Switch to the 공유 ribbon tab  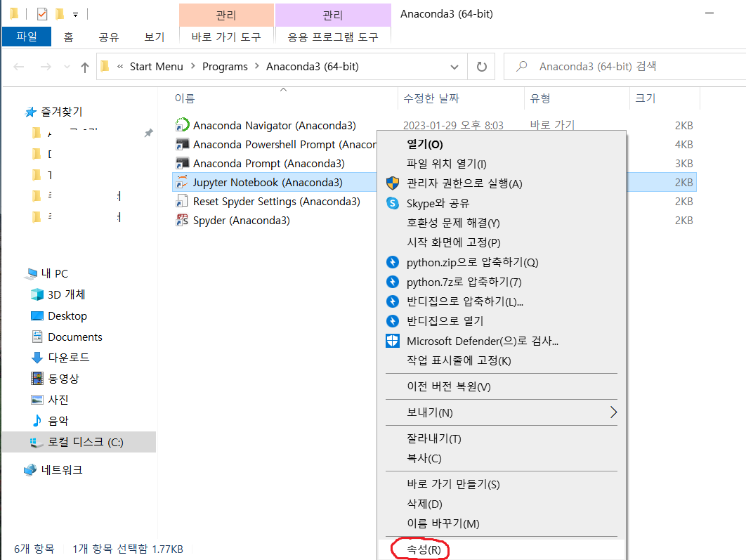coord(108,37)
